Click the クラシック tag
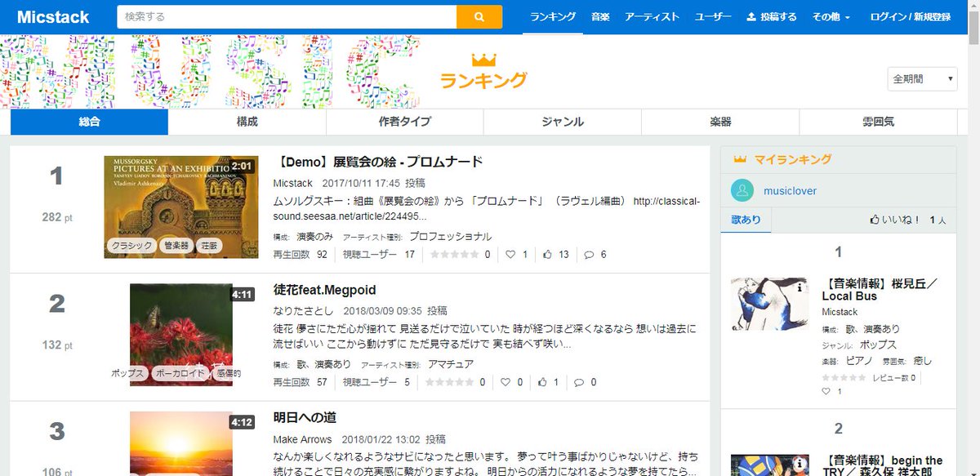This screenshot has width=980, height=476. 131,246
